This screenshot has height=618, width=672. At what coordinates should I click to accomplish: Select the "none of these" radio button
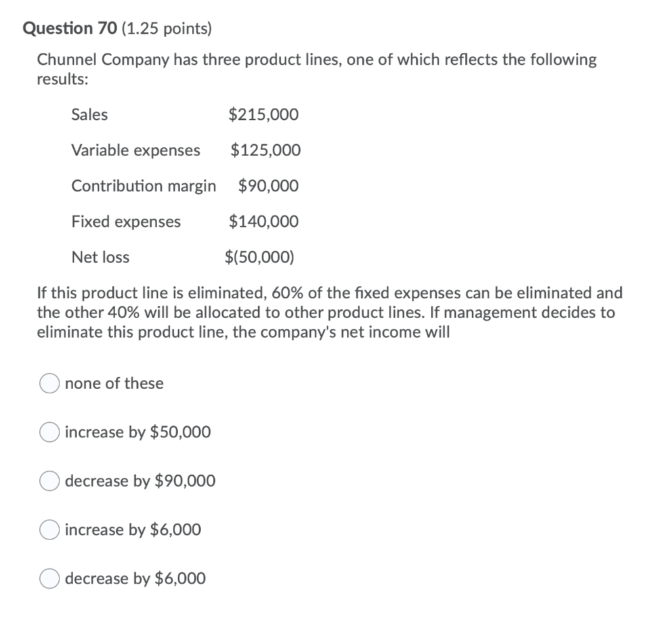tap(49, 383)
